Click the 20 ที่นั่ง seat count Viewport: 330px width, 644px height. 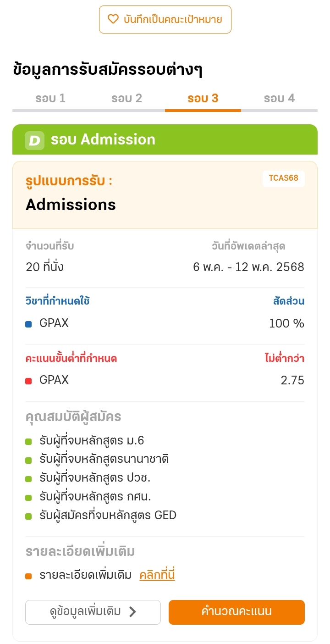pos(44,267)
